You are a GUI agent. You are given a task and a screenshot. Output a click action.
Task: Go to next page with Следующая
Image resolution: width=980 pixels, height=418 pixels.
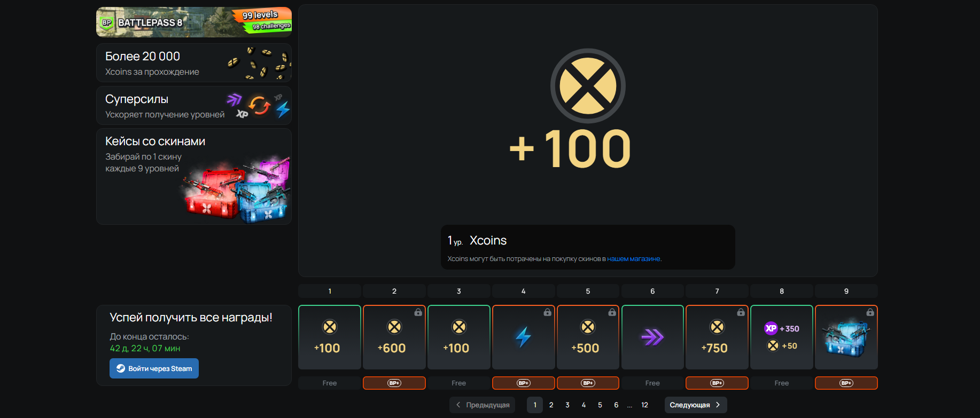click(696, 405)
